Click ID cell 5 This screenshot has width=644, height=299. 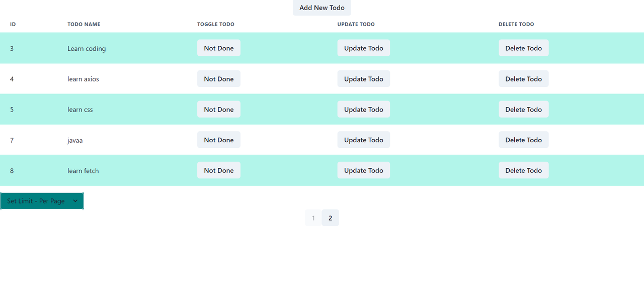pyautogui.click(x=12, y=110)
